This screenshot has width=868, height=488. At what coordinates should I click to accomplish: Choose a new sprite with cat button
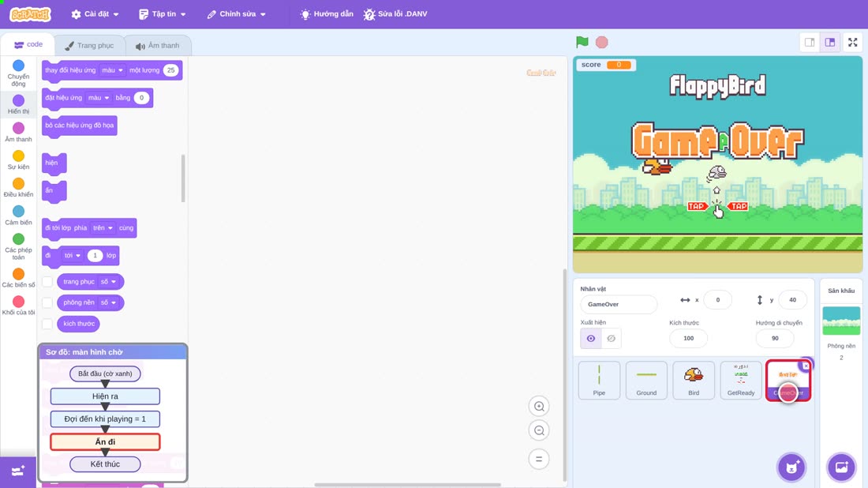click(791, 467)
